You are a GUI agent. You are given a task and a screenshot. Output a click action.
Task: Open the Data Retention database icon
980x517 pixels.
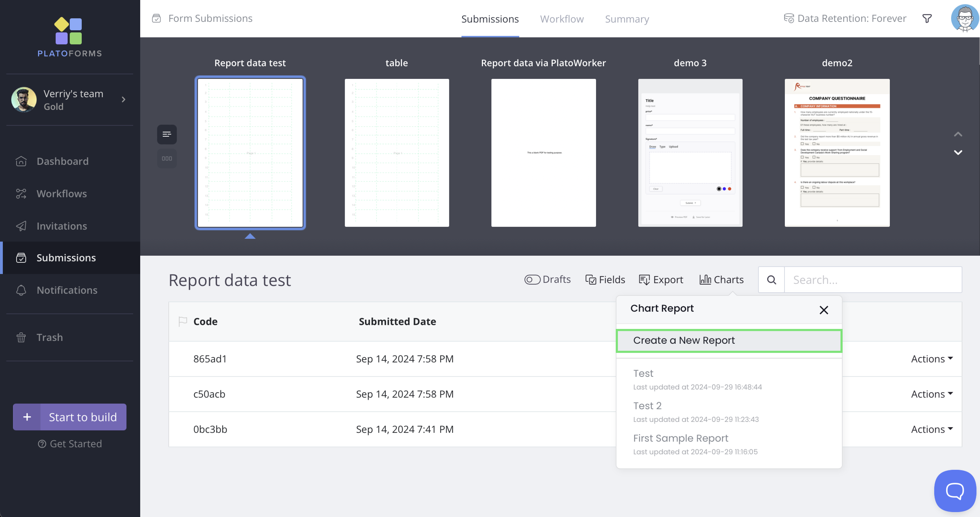(x=789, y=18)
